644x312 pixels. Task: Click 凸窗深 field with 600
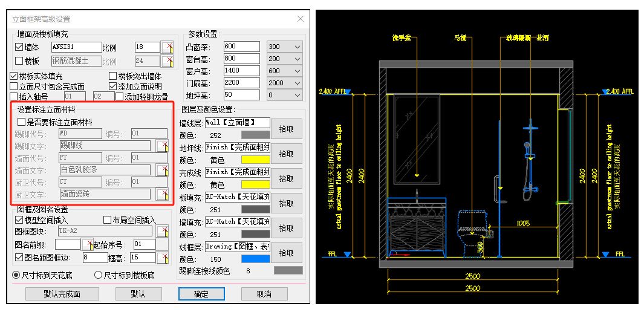[242, 47]
